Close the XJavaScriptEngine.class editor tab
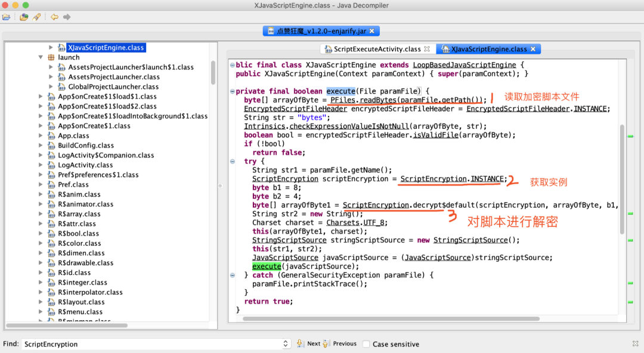 (x=533, y=49)
